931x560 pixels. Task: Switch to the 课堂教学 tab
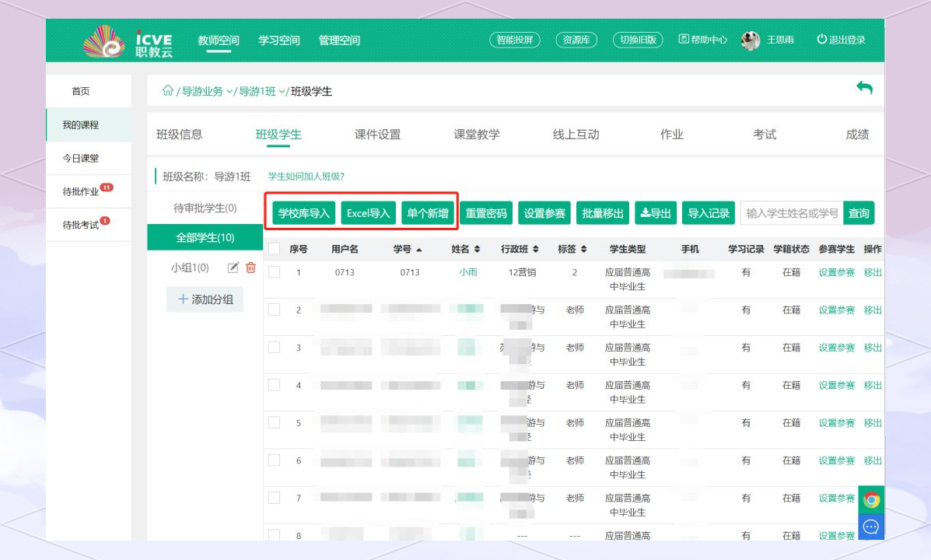(x=477, y=135)
